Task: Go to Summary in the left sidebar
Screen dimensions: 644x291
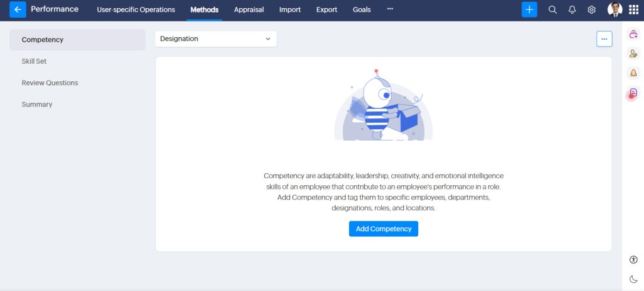Action: pyautogui.click(x=37, y=105)
